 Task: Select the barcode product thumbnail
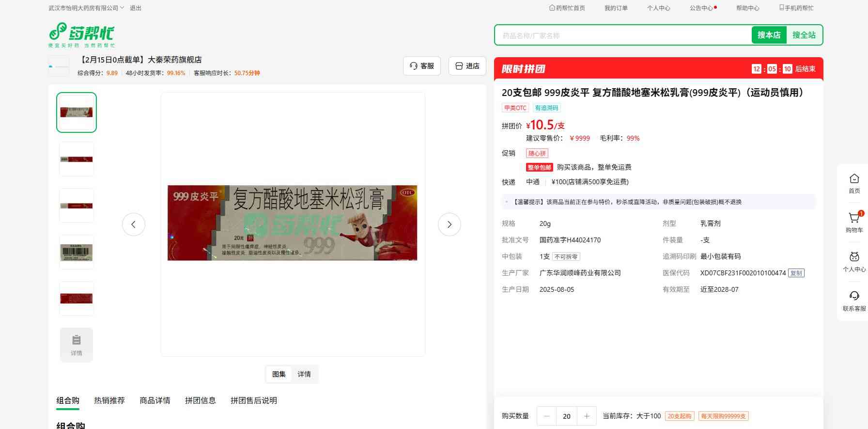77,252
